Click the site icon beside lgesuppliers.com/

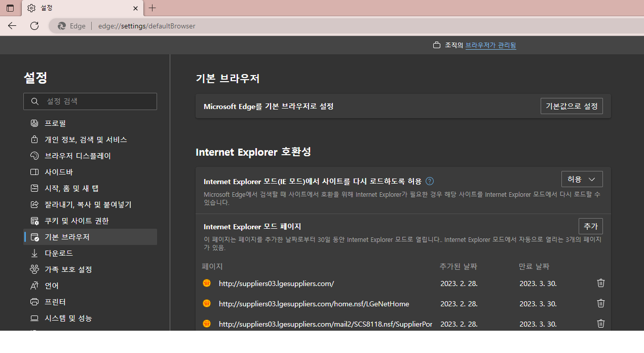pos(207,283)
